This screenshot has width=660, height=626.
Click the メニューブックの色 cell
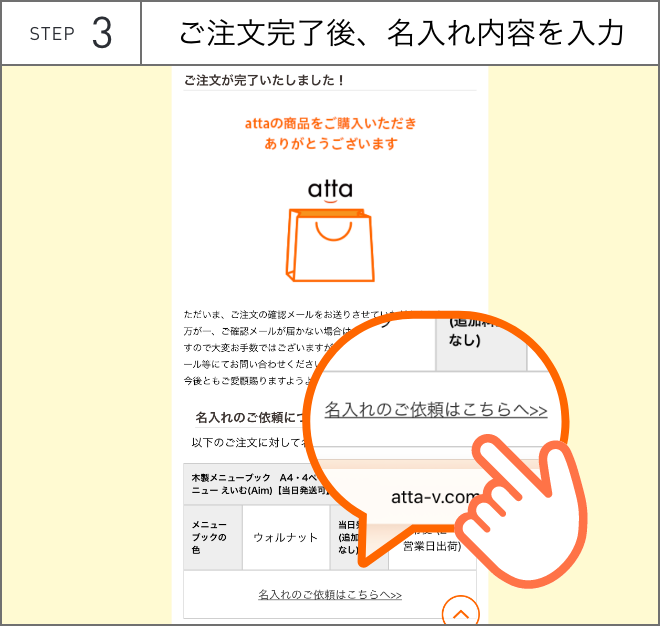coord(213,537)
